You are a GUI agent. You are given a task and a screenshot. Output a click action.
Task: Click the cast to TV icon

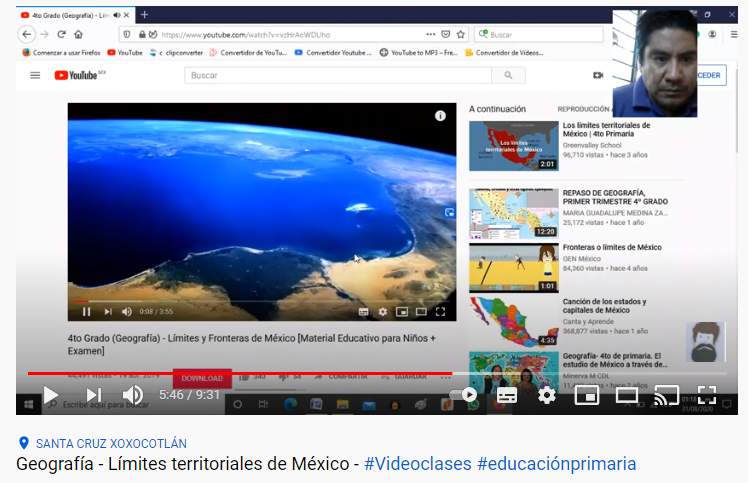click(x=666, y=395)
